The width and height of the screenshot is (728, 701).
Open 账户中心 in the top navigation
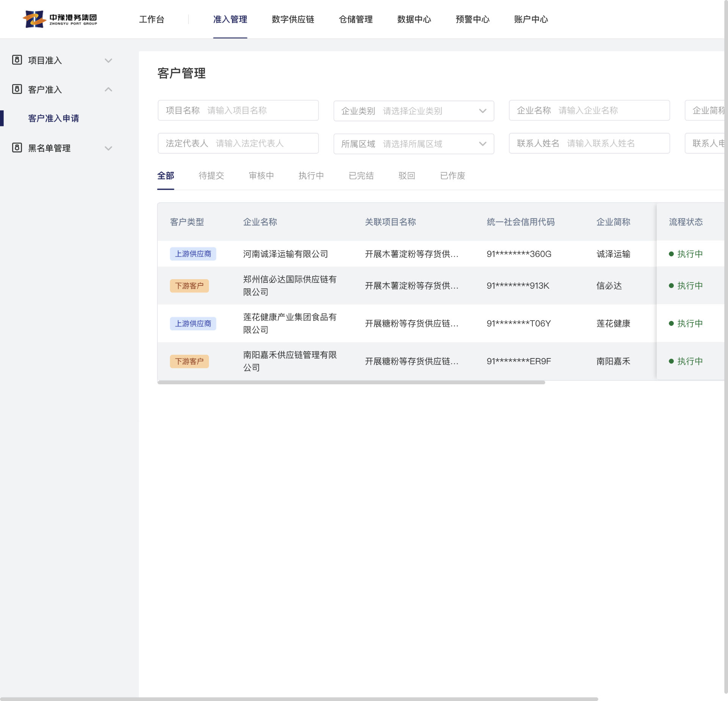click(531, 19)
